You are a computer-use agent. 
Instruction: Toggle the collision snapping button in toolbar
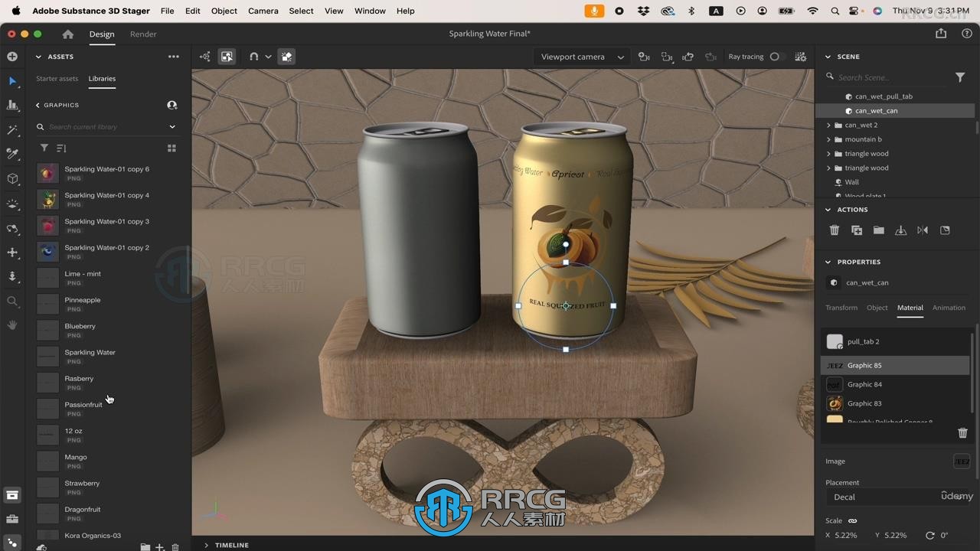(286, 57)
